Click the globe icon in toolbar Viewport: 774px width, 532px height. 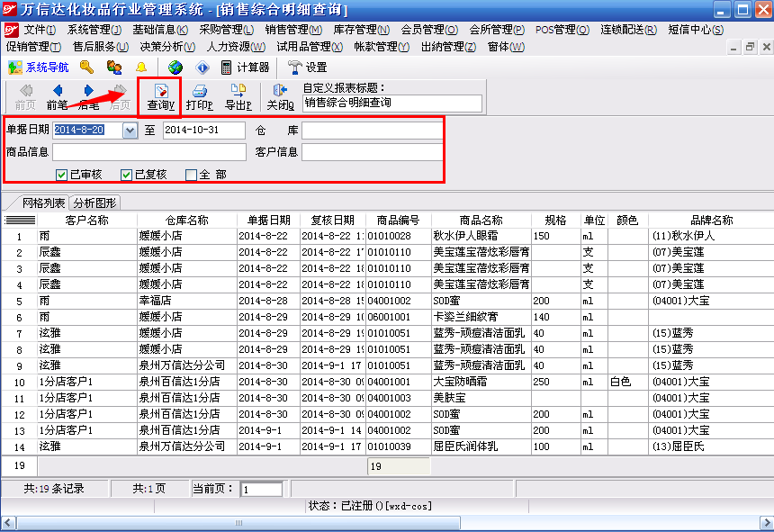pyautogui.click(x=175, y=68)
